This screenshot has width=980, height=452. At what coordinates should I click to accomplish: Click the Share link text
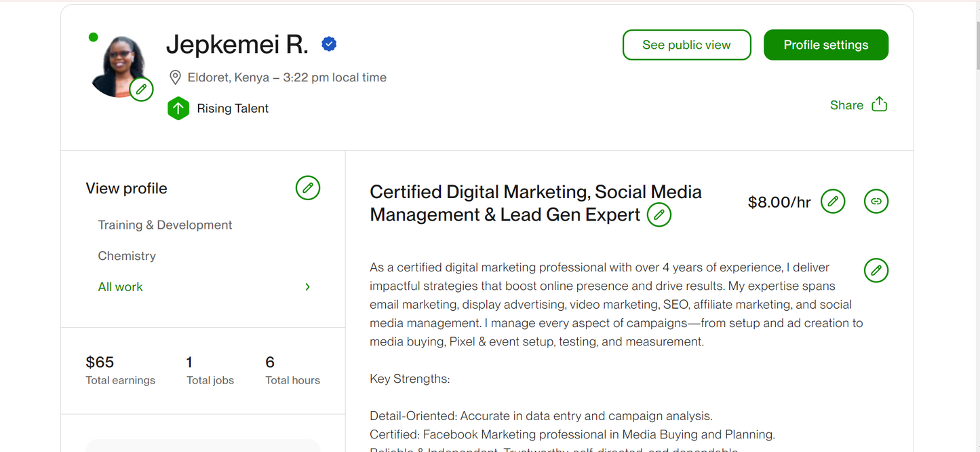pyautogui.click(x=846, y=105)
